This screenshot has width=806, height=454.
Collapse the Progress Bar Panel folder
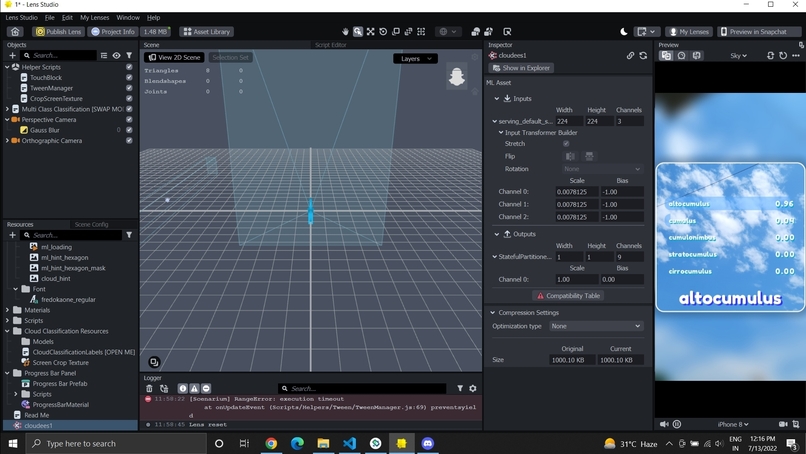tap(7, 373)
